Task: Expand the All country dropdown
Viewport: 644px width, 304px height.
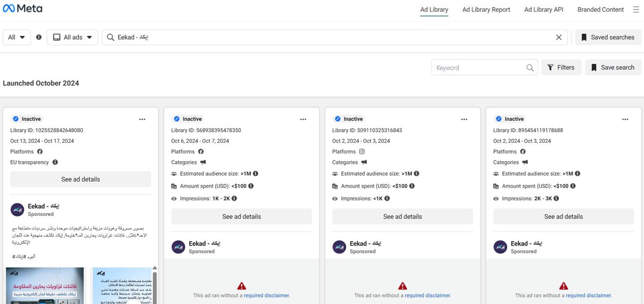Action: pos(17,37)
